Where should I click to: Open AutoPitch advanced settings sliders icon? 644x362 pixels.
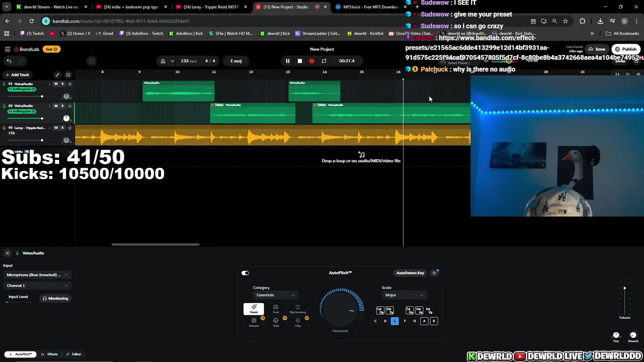pos(434,273)
